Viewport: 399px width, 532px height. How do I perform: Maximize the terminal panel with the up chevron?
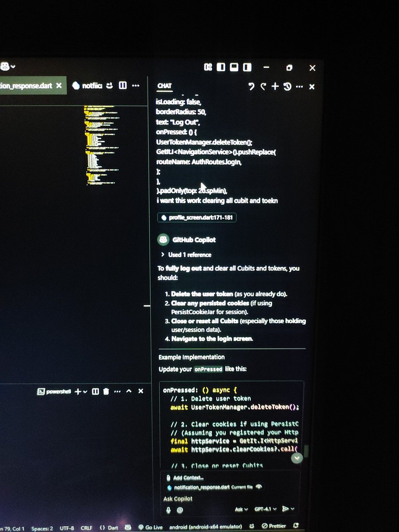click(129, 391)
